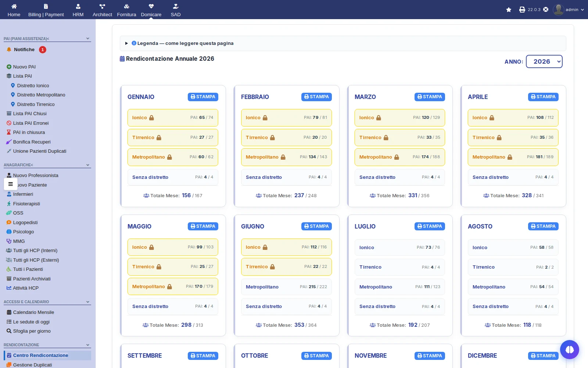Click the Lista PAI Erronei ban icon
Image resolution: width=588 pixels, height=368 pixels.
point(9,123)
